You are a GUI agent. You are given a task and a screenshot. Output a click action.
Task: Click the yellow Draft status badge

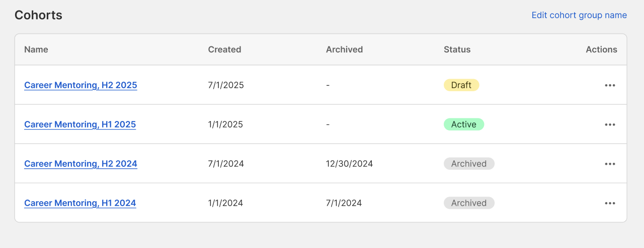coord(461,85)
